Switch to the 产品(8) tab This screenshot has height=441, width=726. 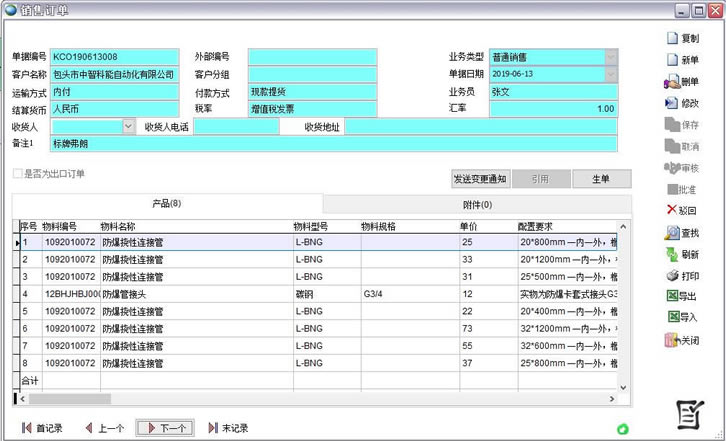(167, 203)
